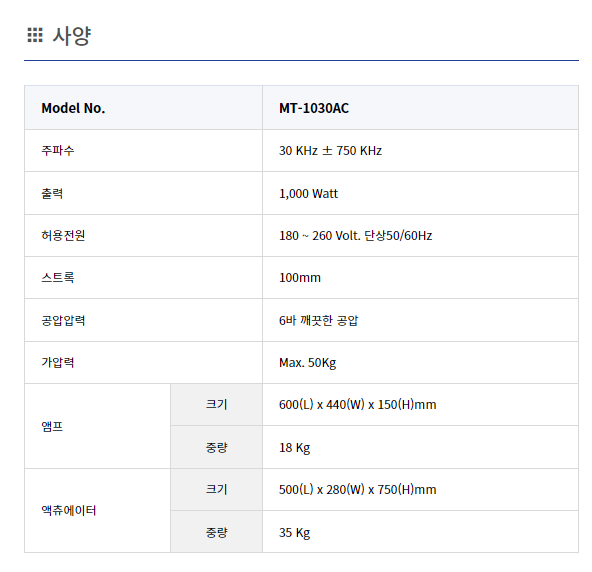Click the MT-1030AC model value
The image size is (592, 572).
pos(314,108)
